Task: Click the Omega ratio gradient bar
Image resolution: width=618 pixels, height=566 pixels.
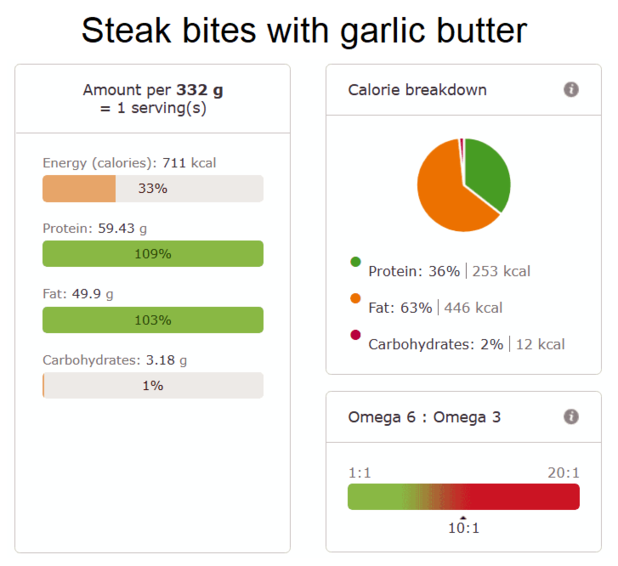Action: coord(464,497)
